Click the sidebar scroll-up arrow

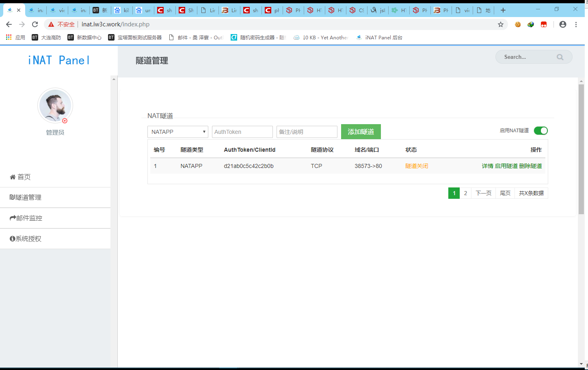(x=114, y=79)
